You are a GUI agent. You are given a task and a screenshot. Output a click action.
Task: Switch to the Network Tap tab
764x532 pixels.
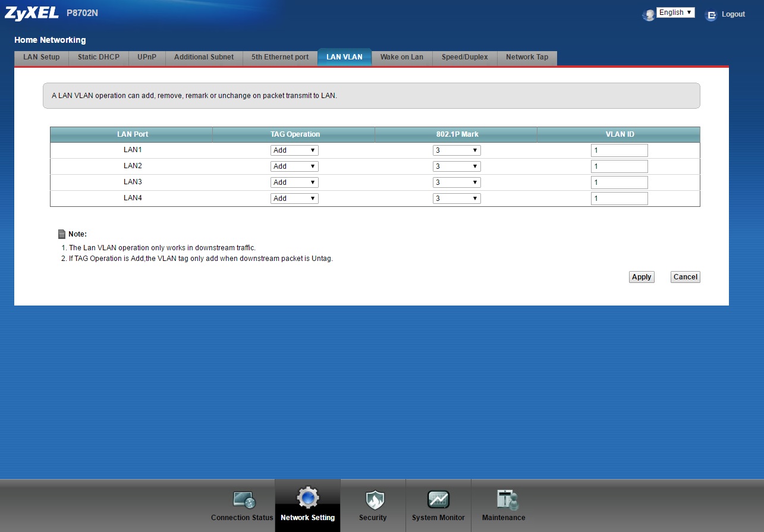point(527,58)
